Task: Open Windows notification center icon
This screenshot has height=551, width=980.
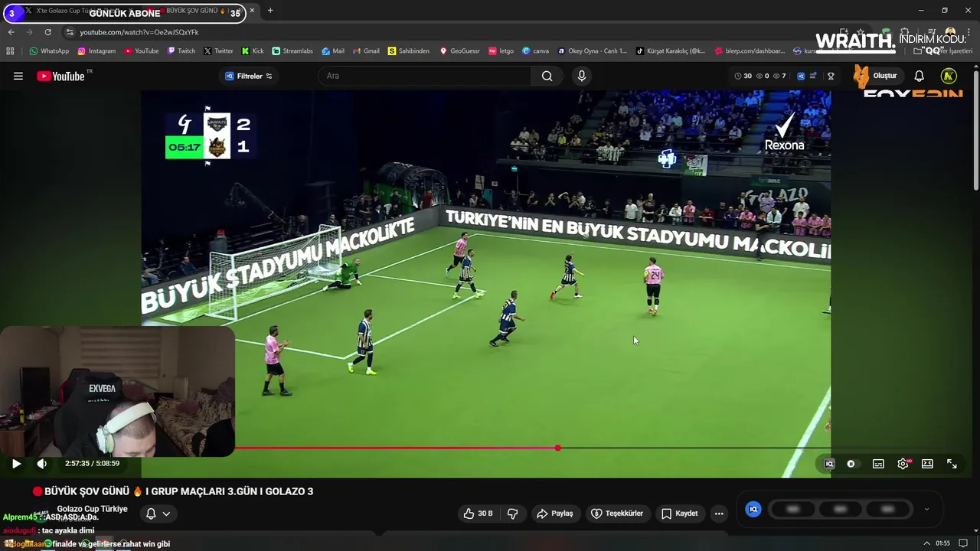Action: (x=963, y=543)
